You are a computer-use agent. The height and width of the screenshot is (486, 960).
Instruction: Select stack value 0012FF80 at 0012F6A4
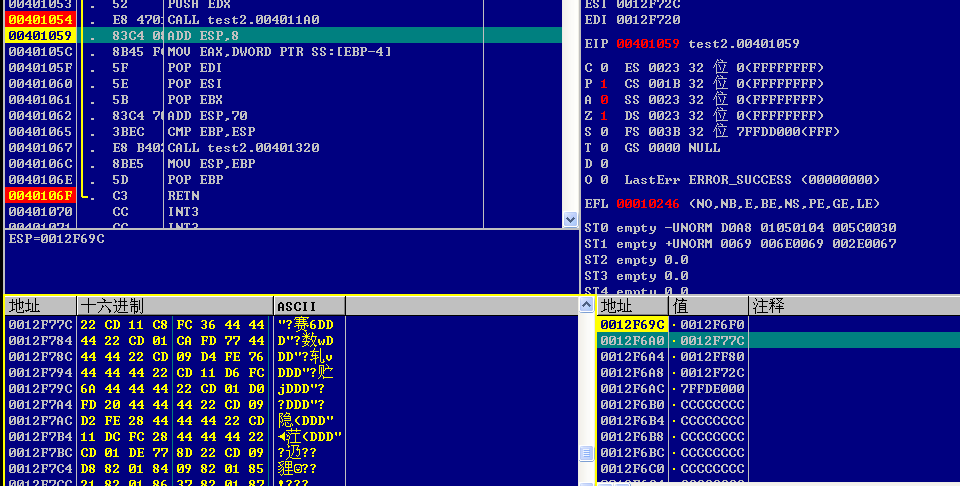point(712,356)
